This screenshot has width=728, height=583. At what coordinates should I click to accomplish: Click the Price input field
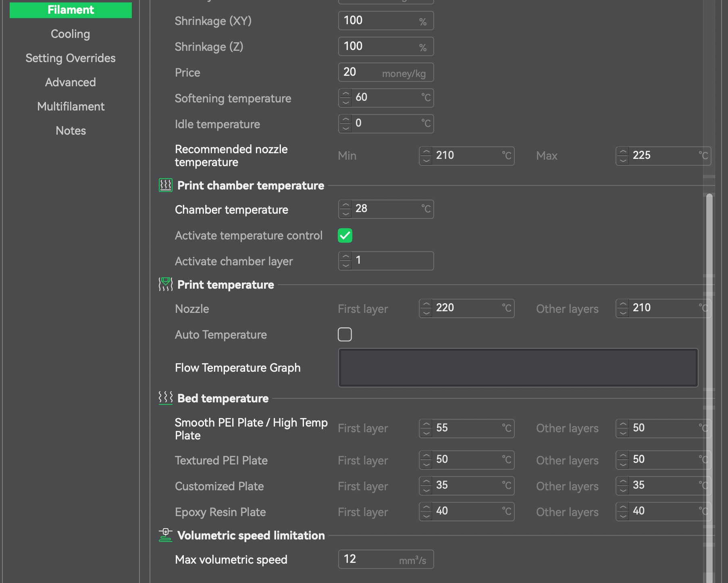[363, 73]
